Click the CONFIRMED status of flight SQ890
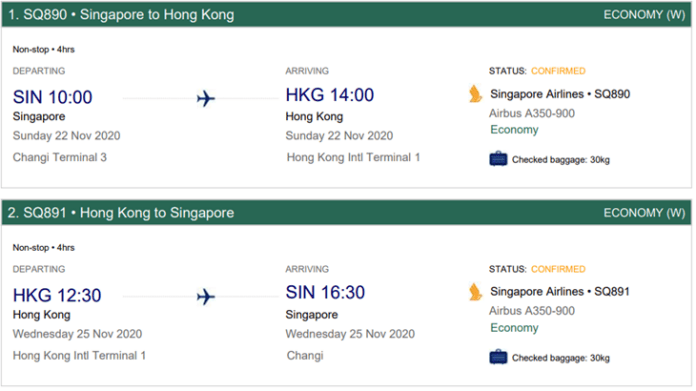The width and height of the screenshot is (696, 391). (558, 71)
